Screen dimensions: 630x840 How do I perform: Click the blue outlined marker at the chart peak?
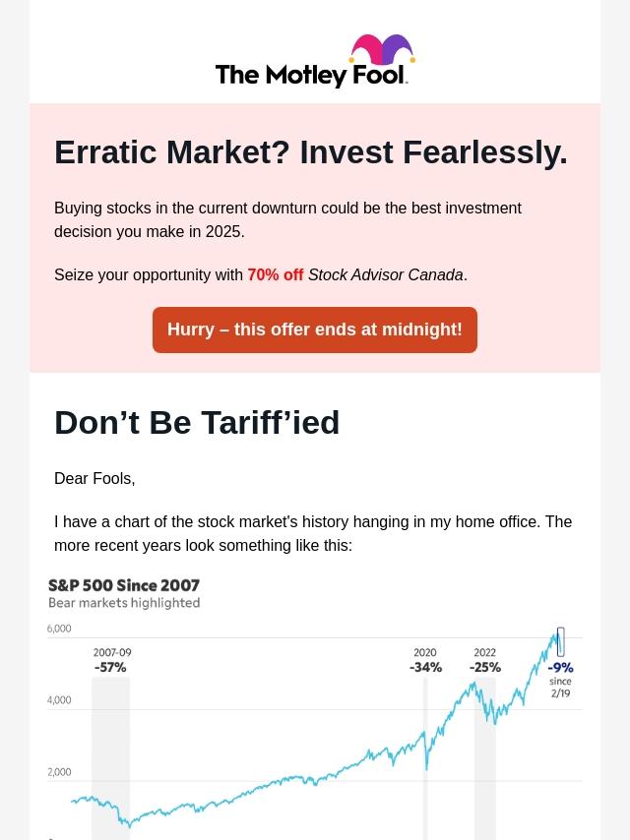[x=560, y=641]
